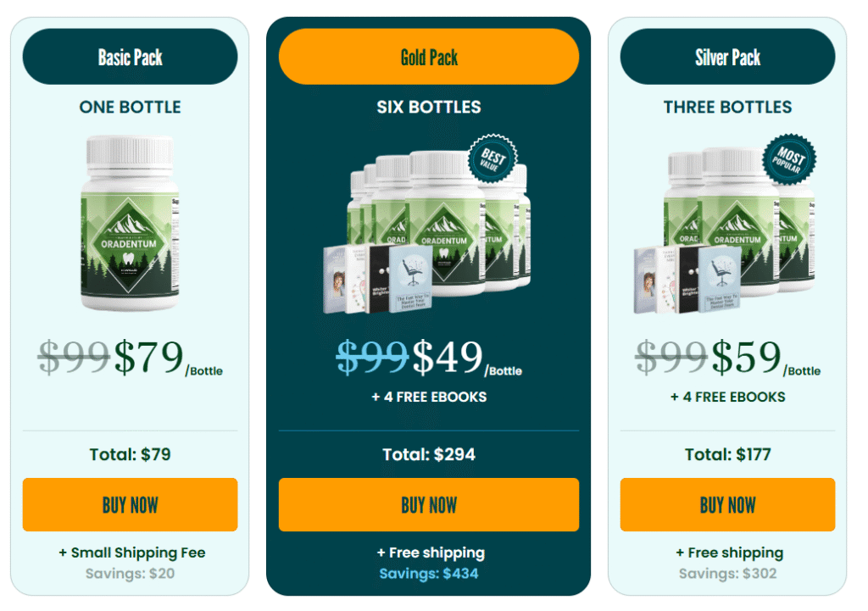Select the Basic Pack header pill

(130, 57)
